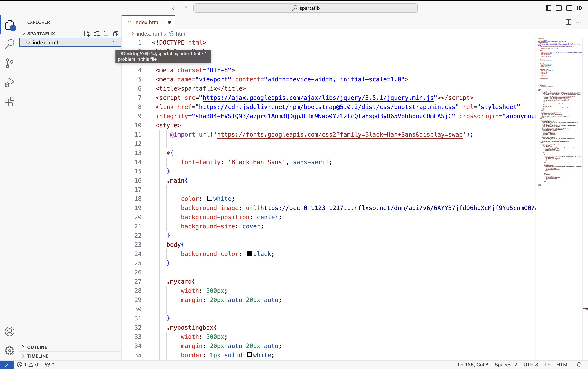588x369 pixels.
Task: Place cursor in .mycard selector line
Action: (x=181, y=282)
